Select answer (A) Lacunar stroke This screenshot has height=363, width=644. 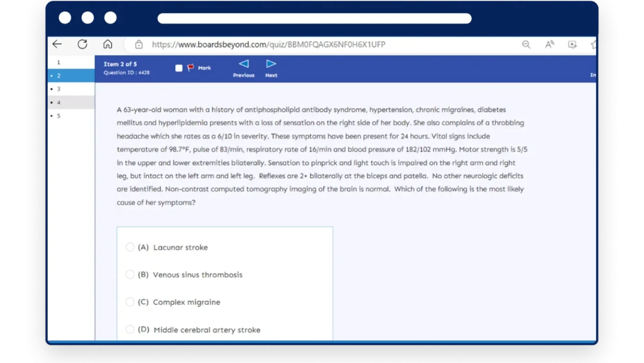(130, 247)
